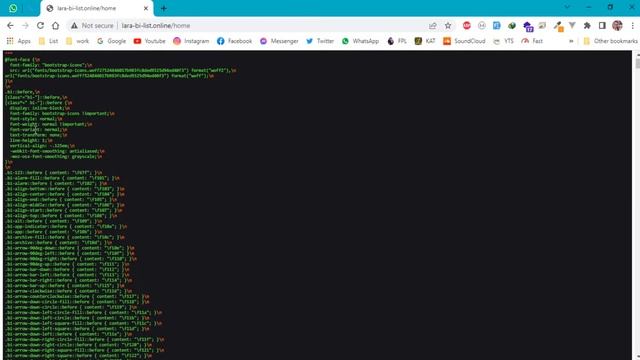Open a new browser tab
The height and width of the screenshot is (360, 640).
tap(164, 8)
